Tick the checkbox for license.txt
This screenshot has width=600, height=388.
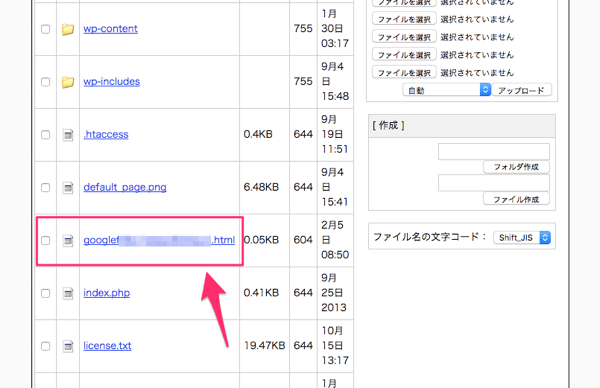[46, 346]
